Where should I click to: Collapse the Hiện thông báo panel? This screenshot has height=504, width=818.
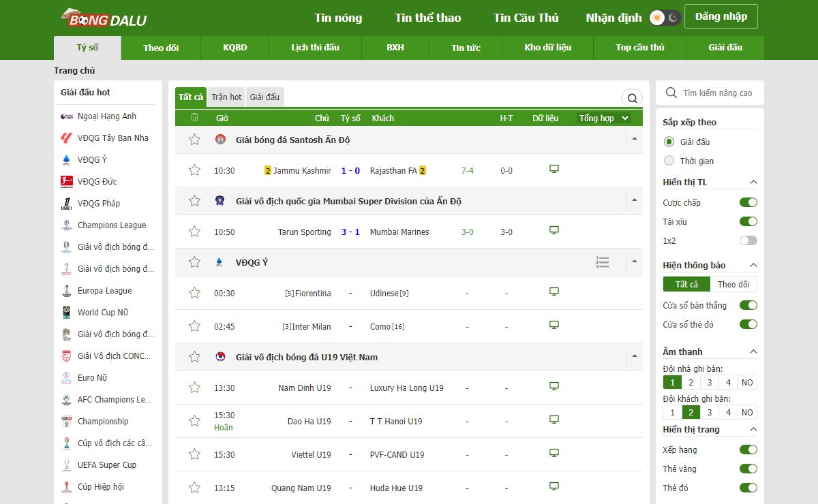point(753,265)
